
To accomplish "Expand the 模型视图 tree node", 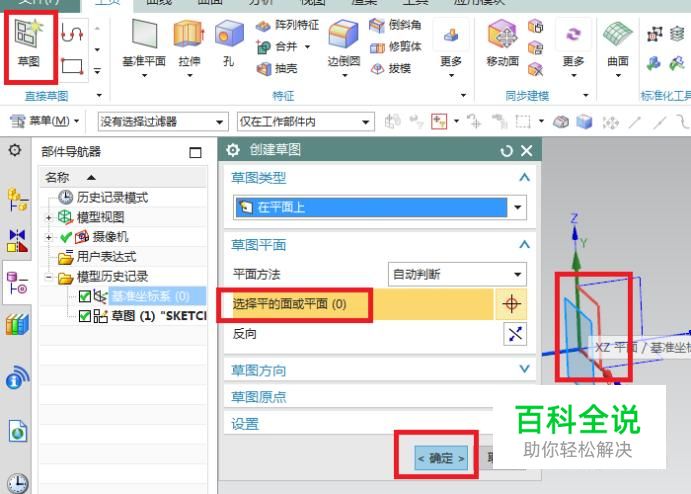I will coord(49,217).
